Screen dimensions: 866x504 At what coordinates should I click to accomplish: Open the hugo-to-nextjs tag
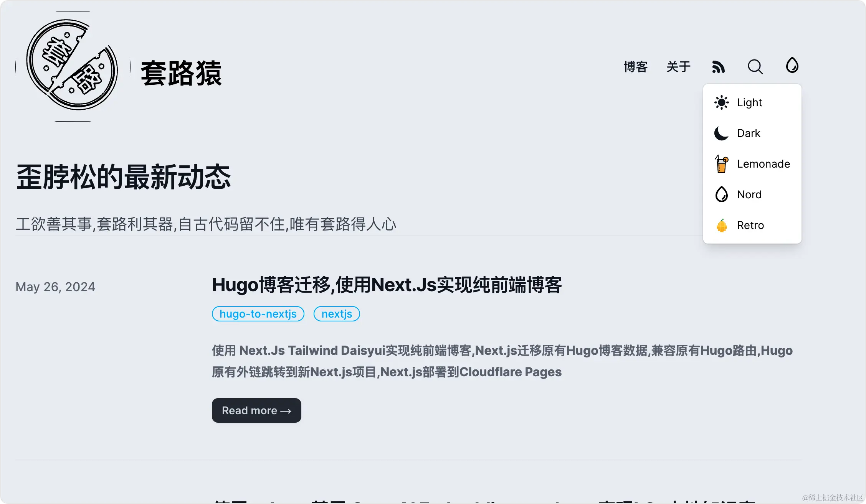click(258, 314)
